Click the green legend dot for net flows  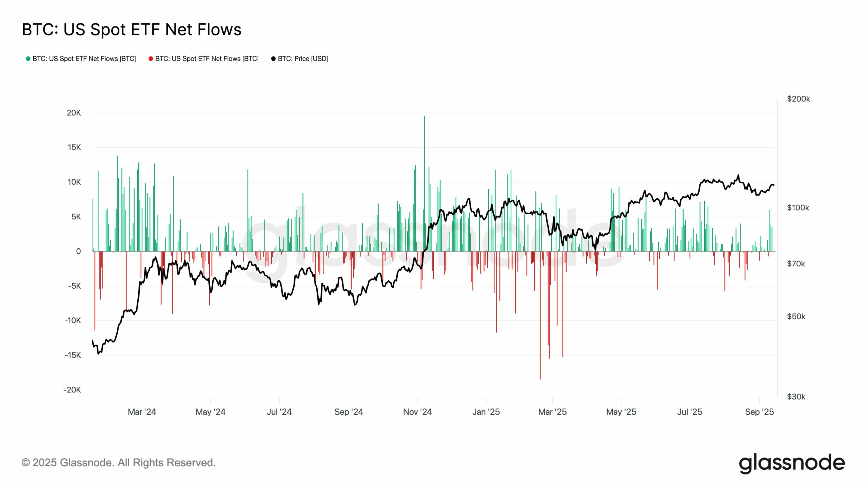pos(28,59)
